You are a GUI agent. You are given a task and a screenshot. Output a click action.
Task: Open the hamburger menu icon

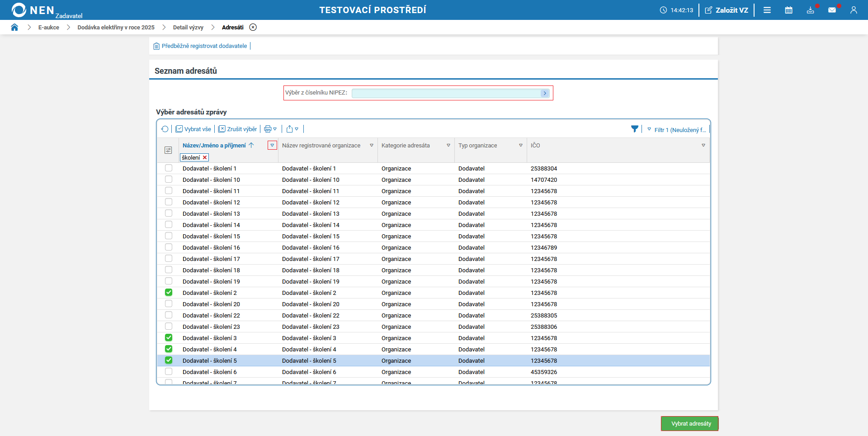tap(767, 10)
